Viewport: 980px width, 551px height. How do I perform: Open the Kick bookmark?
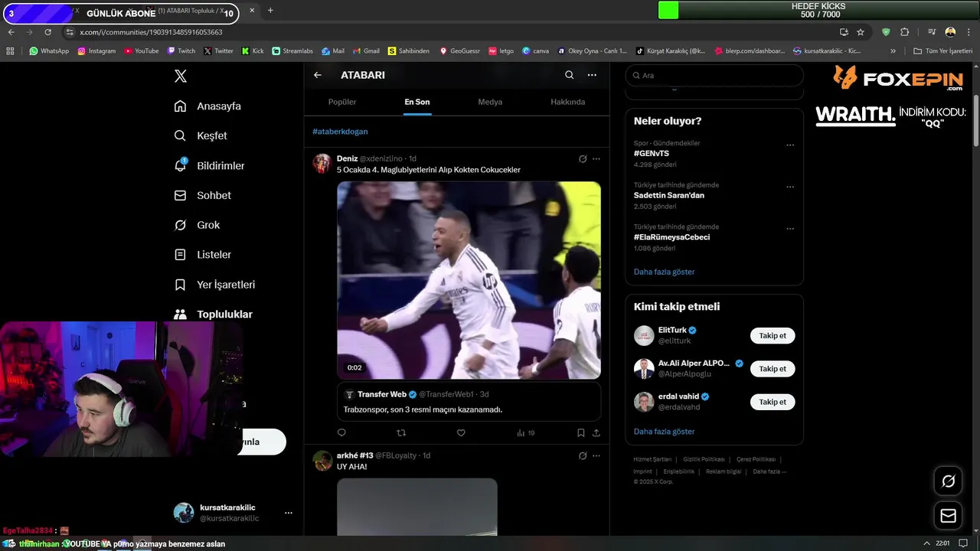pyautogui.click(x=252, y=51)
